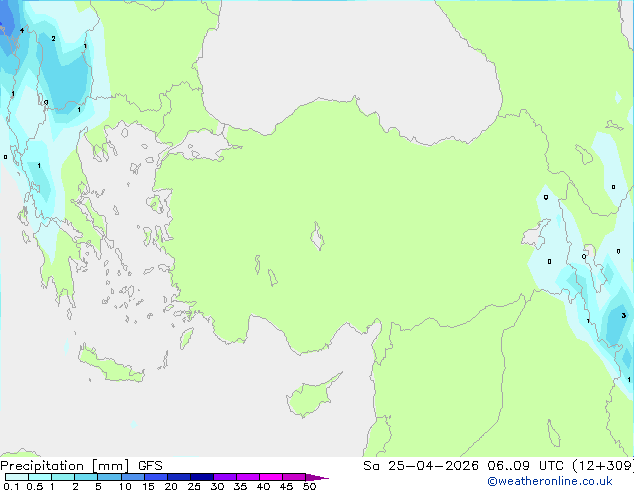
Task: Pick the legend swatch between 45 and 50
Action: [x=294, y=477]
